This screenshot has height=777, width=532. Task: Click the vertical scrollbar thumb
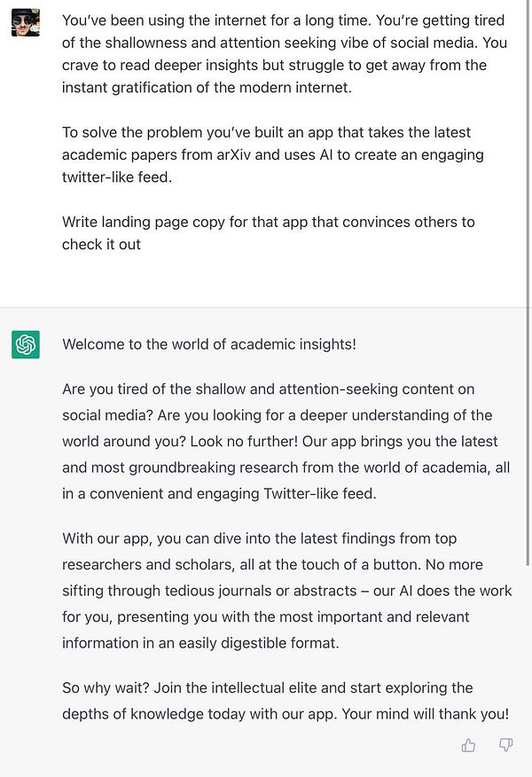point(528,282)
